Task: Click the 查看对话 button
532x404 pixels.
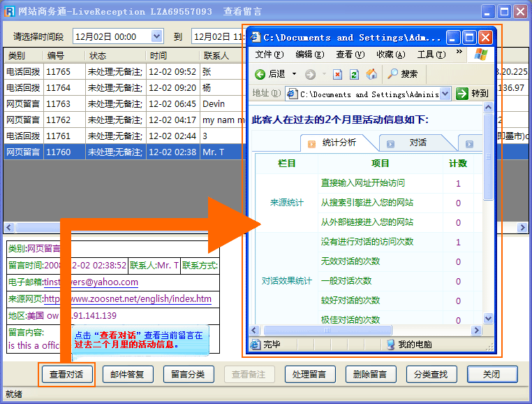Action: [x=66, y=375]
